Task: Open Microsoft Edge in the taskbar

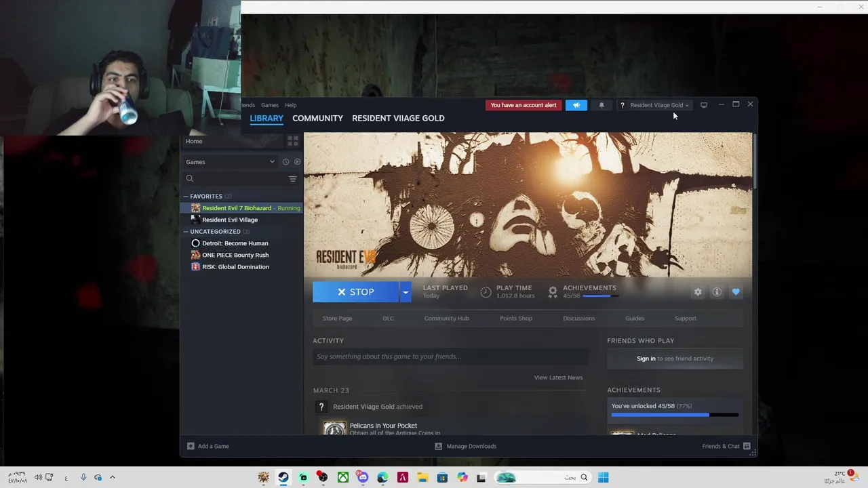Action: point(382,478)
